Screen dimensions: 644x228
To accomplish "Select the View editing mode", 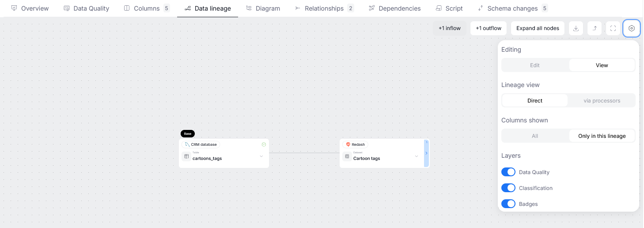I will coord(602,65).
